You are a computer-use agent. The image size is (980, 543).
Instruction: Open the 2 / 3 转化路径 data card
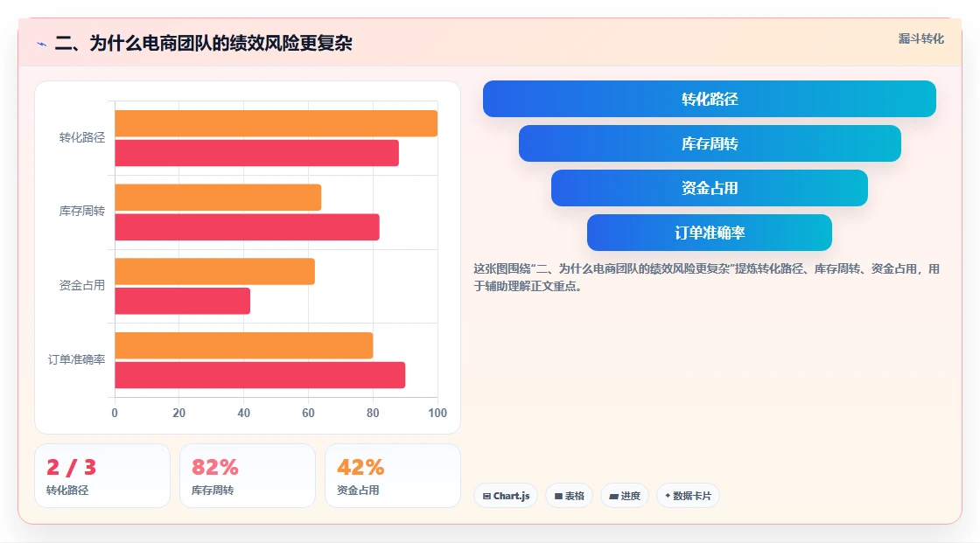tap(102, 476)
